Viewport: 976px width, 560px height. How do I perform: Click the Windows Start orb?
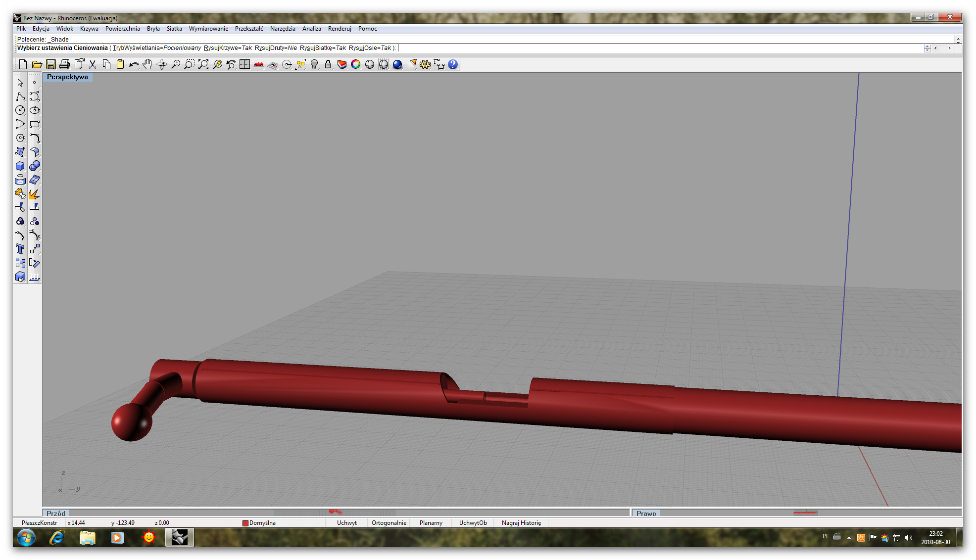(x=26, y=537)
